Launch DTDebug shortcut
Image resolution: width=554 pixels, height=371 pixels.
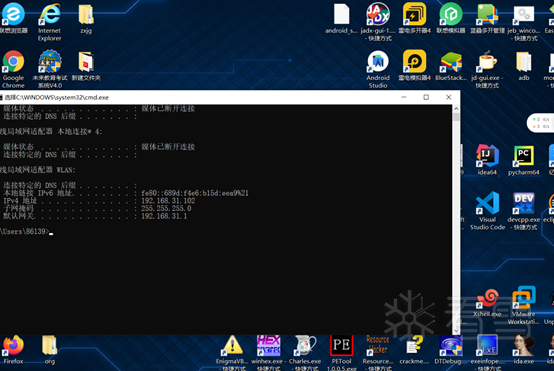point(450,349)
